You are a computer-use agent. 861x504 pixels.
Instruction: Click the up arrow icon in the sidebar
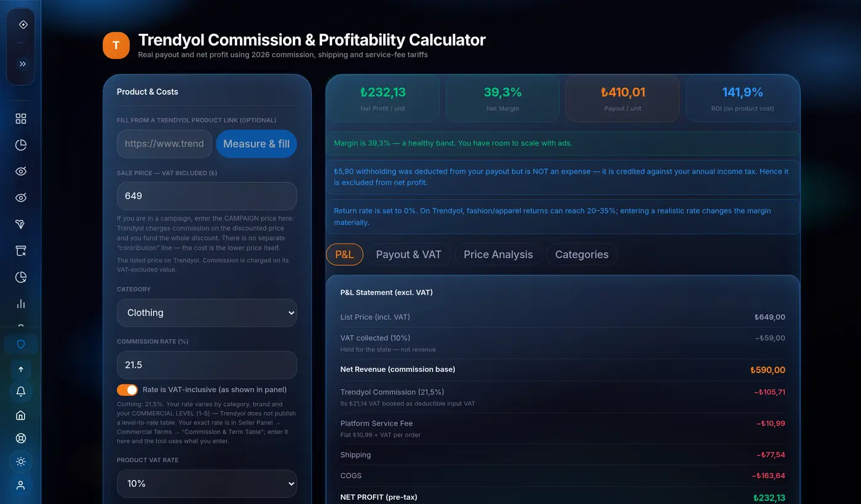pos(21,369)
